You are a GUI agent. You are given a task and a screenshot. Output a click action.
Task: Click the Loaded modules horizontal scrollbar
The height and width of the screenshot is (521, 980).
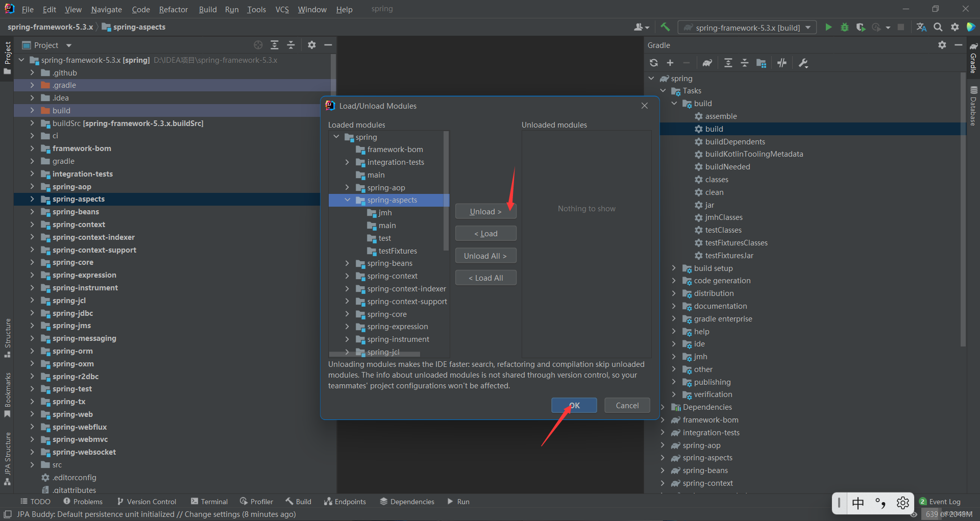point(375,354)
